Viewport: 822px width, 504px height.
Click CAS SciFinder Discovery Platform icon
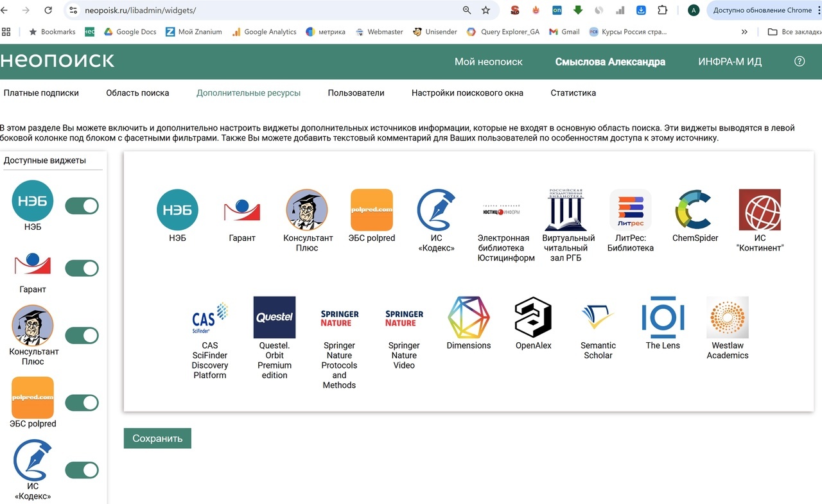(x=210, y=317)
